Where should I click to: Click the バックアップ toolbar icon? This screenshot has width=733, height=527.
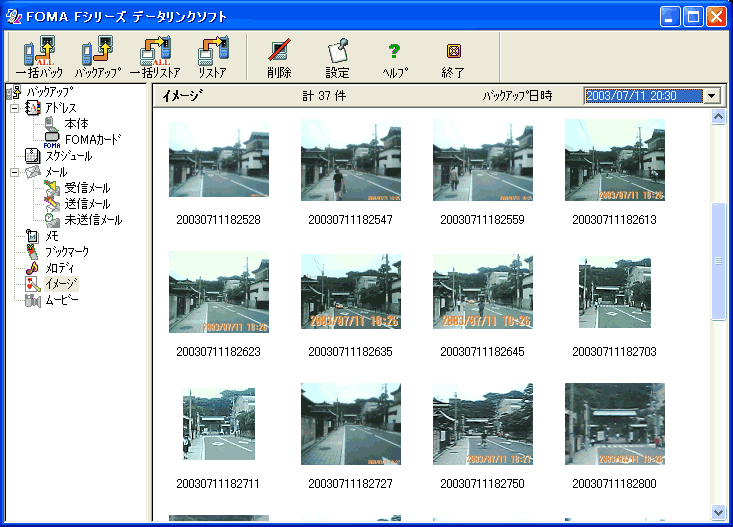coord(97,56)
